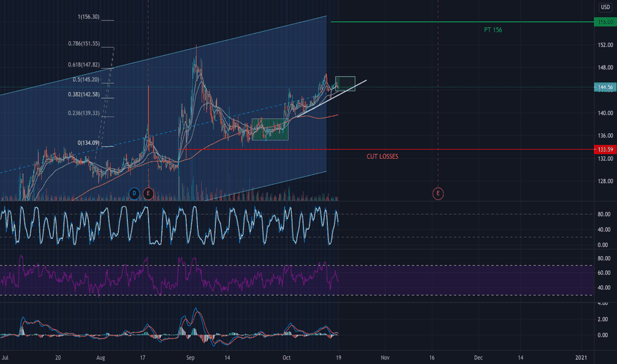617x364 pixels.
Task: Click the 19 date label on the time axis
Action: [x=338, y=357]
